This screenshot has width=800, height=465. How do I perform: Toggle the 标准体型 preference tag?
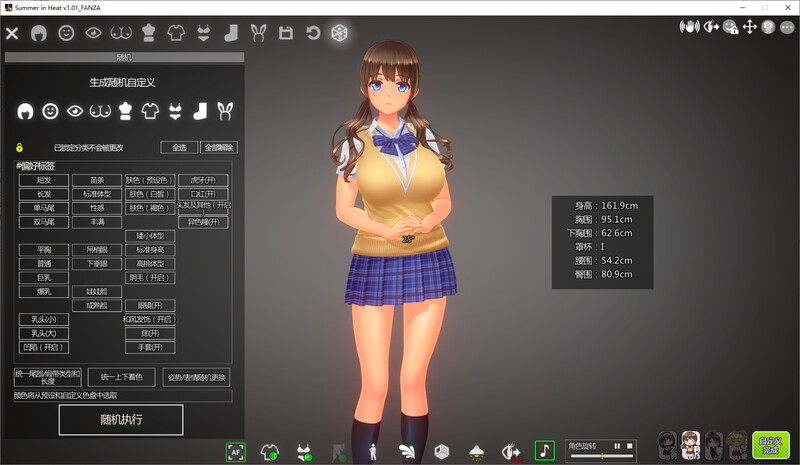tap(97, 194)
